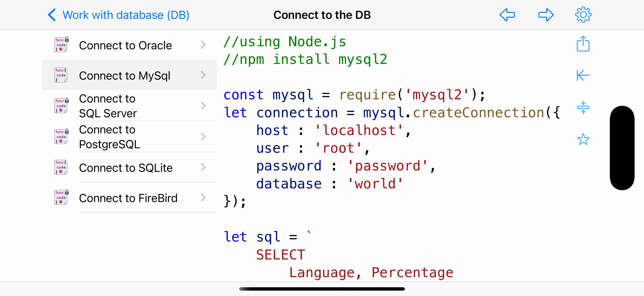Tap the func code icon next to Connect to MySql
Viewport: 644px width, 296px height.
(x=61, y=75)
